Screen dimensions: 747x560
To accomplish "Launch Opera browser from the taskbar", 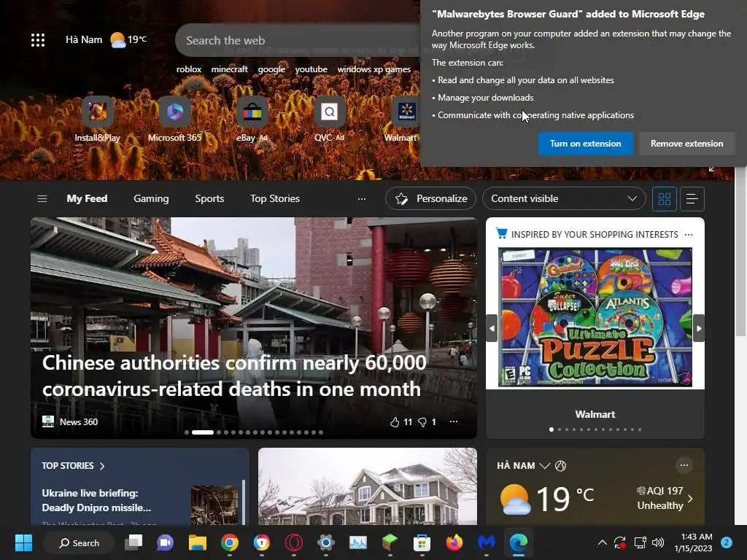I will click(294, 542).
